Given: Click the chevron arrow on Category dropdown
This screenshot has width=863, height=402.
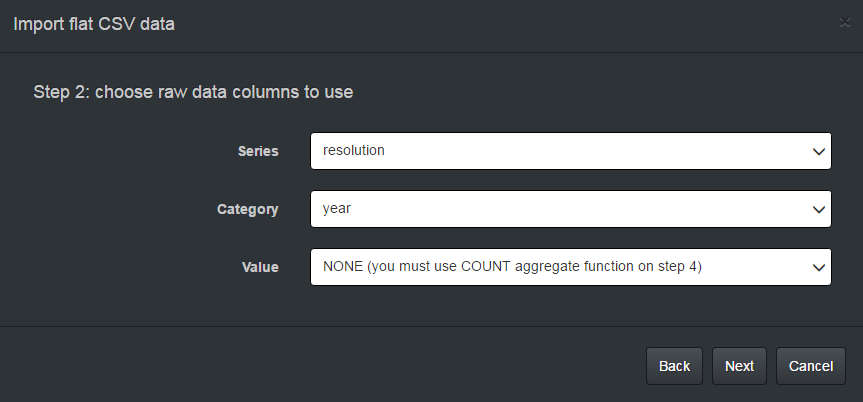Looking at the screenshot, I should (x=819, y=210).
